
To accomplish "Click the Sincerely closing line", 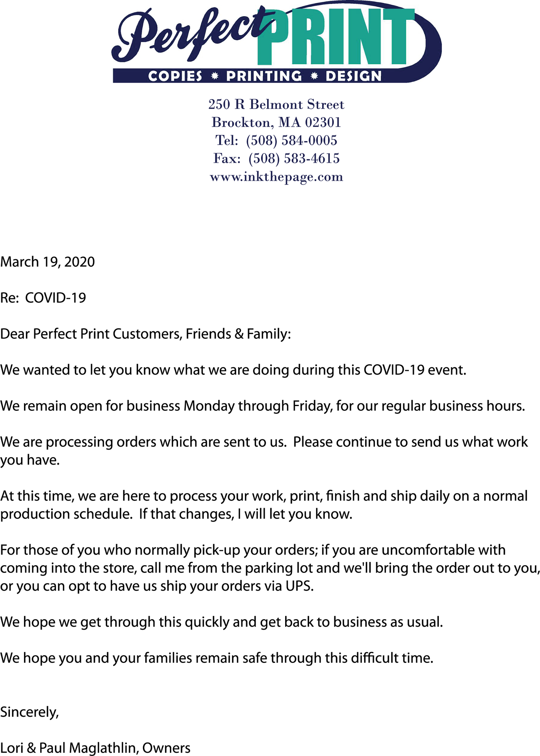I will tap(30, 712).
